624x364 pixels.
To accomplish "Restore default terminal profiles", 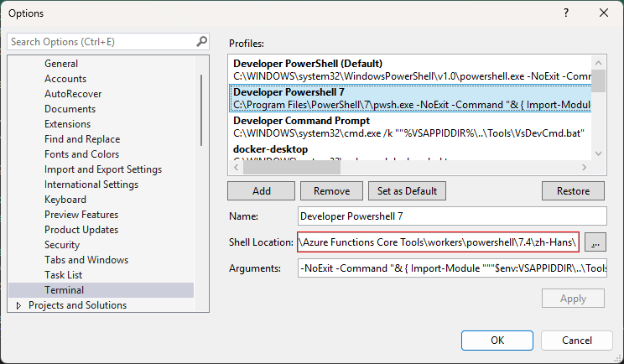I will [x=573, y=191].
